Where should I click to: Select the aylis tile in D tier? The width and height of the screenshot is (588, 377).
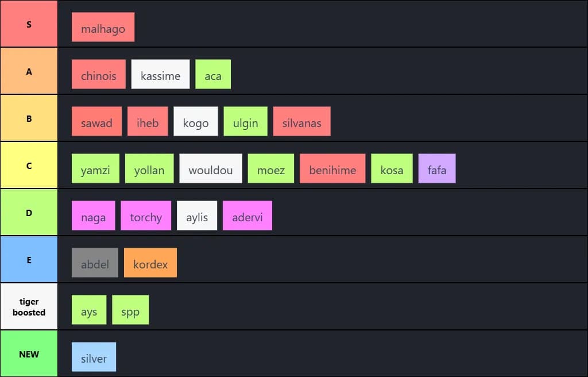(x=197, y=216)
